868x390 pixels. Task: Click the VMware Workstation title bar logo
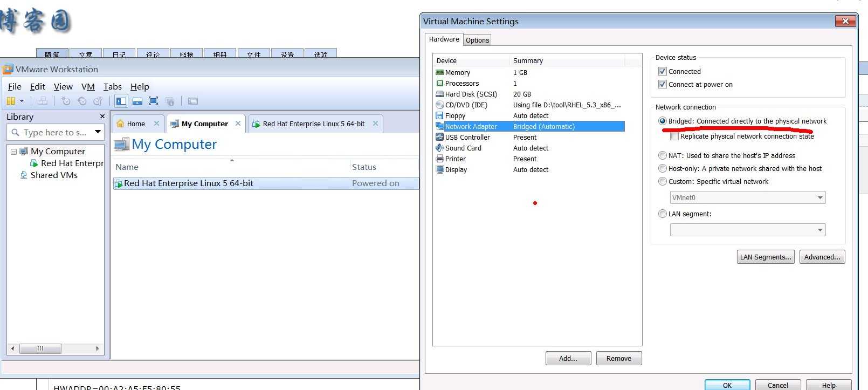tap(8, 69)
